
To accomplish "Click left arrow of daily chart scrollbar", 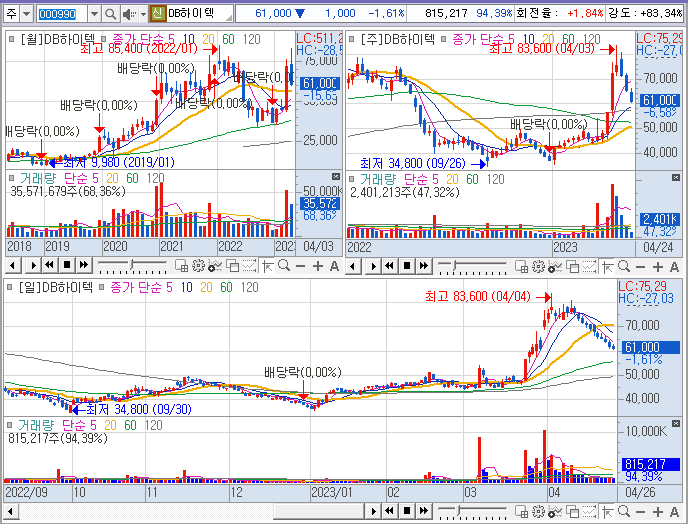I will [x=11, y=511].
